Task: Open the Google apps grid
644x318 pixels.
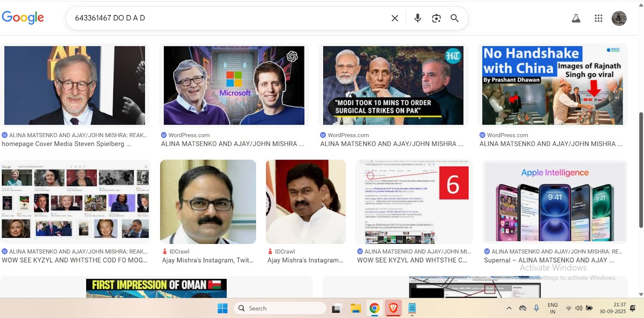Action: (598, 18)
